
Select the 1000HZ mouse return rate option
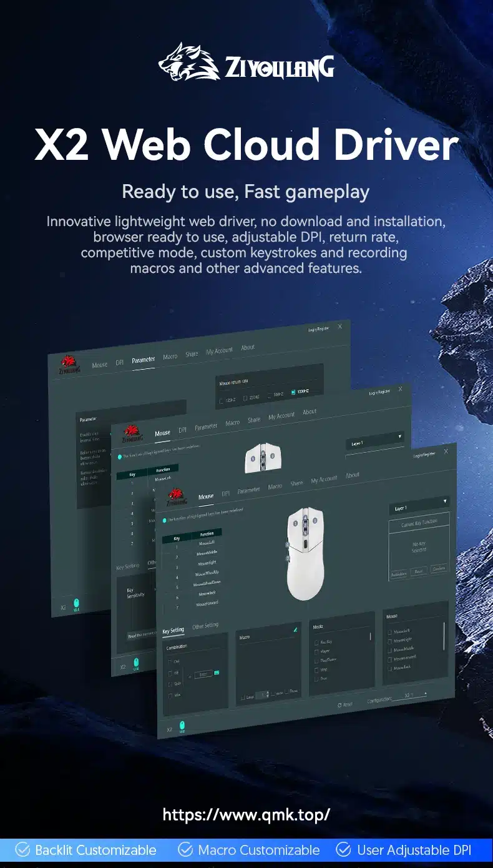[x=293, y=392]
